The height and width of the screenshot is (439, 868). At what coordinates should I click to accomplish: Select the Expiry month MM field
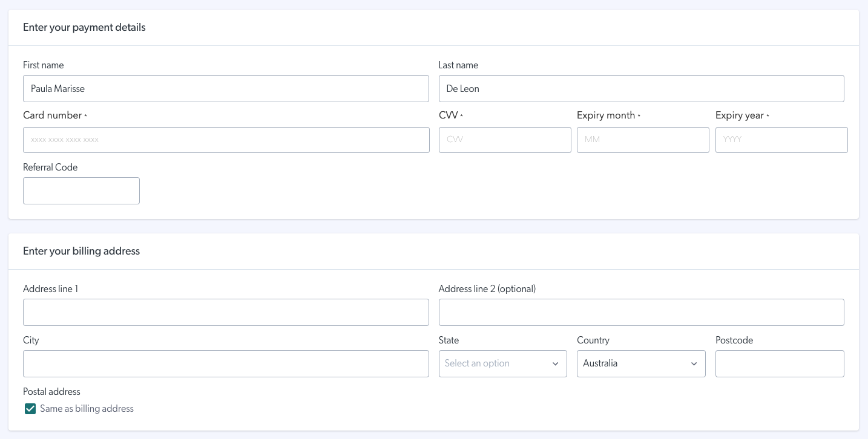[x=643, y=140]
